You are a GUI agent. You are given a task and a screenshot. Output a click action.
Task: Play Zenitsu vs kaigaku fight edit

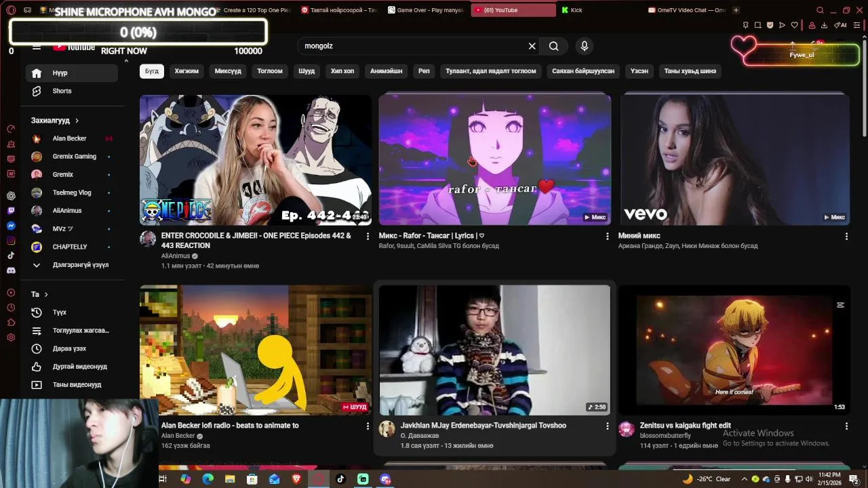tap(734, 350)
